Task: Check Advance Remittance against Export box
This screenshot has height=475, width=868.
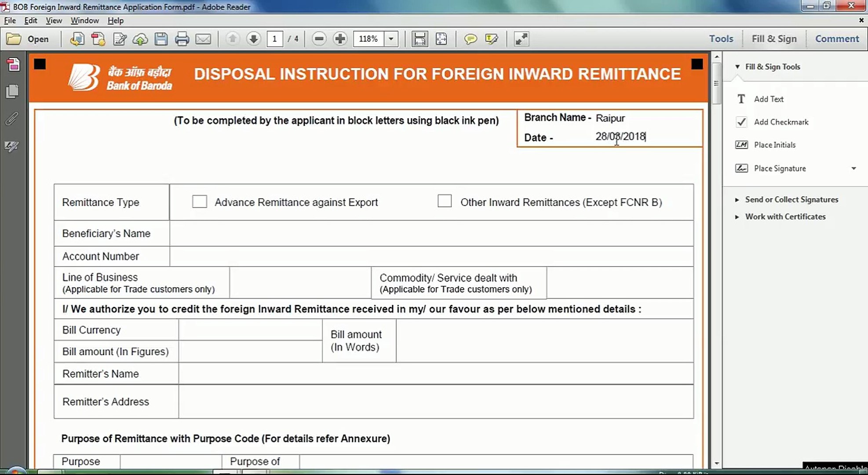Action: [200, 201]
